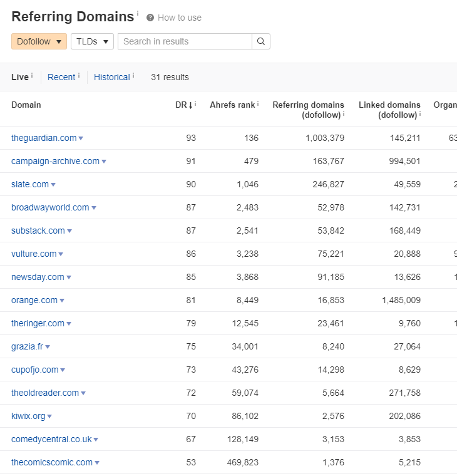Click the 34,001 Ahrefs rank value
Image resolution: width=457 pixels, height=476 pixels.
pos(245,346)
